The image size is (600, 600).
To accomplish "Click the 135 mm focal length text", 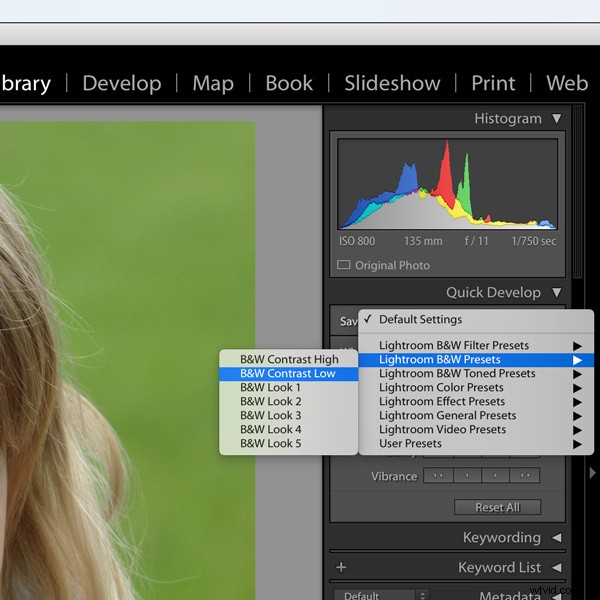I will pyautogui.click(x=423, y=241).
